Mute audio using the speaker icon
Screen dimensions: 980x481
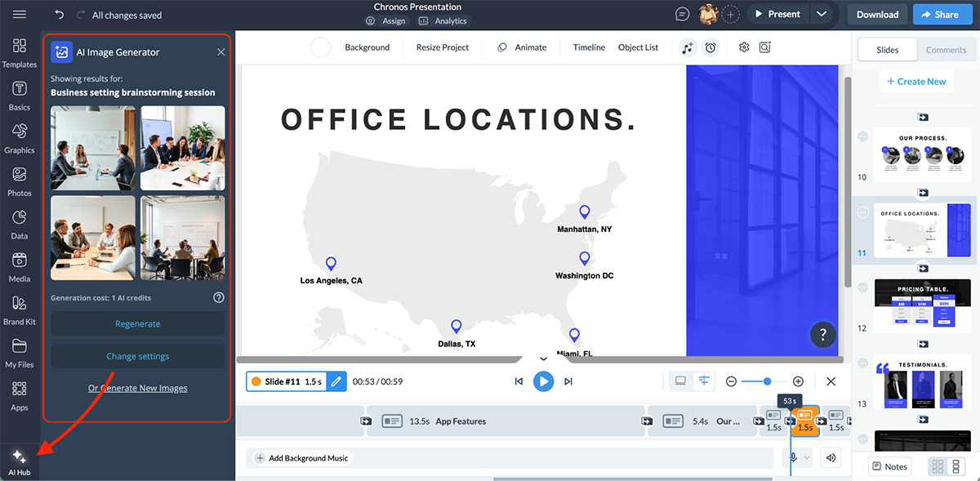tap(831, 457)
